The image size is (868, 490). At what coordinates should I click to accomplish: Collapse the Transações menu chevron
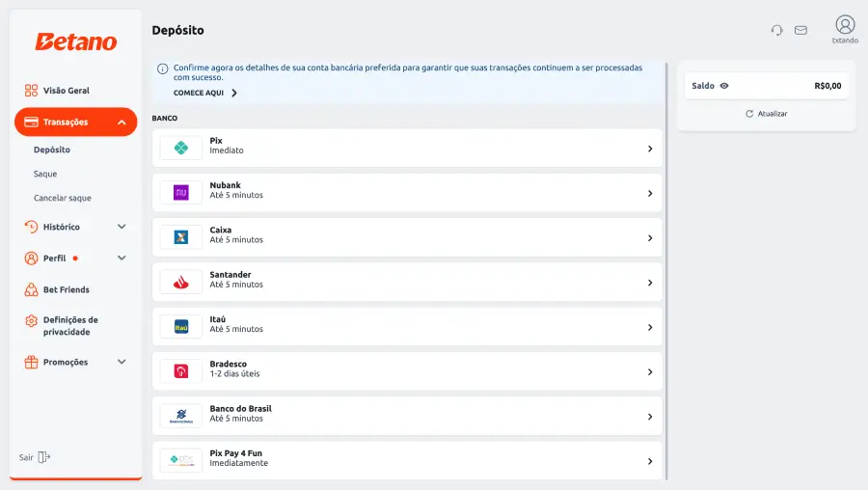click(x=122, y=122)
